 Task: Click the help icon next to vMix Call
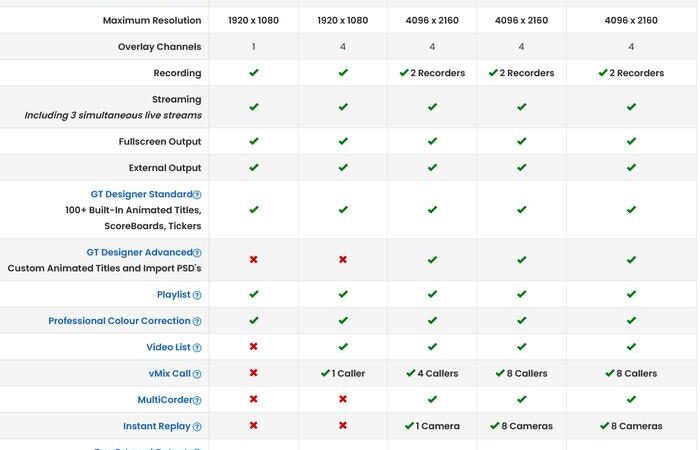[197, 374]
